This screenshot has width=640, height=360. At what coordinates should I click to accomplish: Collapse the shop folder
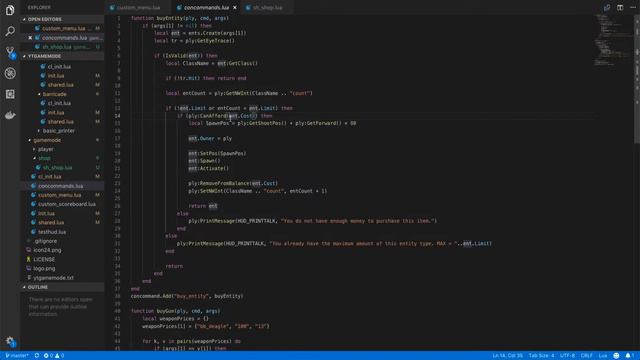[x=62, y=158]
